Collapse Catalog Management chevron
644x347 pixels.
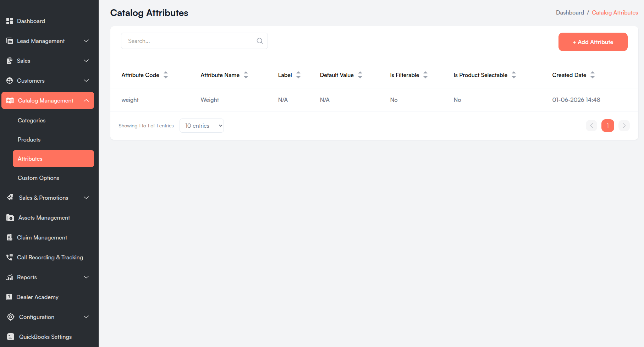pos(86,100)
